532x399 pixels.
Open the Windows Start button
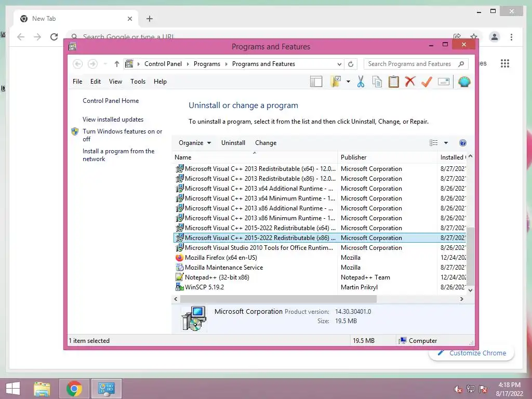(x=13, y=389)
